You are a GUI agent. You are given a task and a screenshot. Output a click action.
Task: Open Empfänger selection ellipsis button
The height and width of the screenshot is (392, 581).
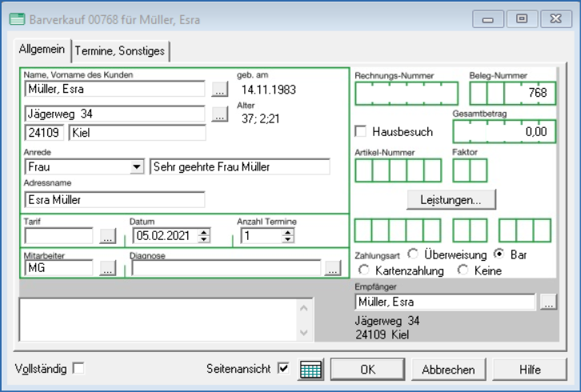(x=547, y=302)
